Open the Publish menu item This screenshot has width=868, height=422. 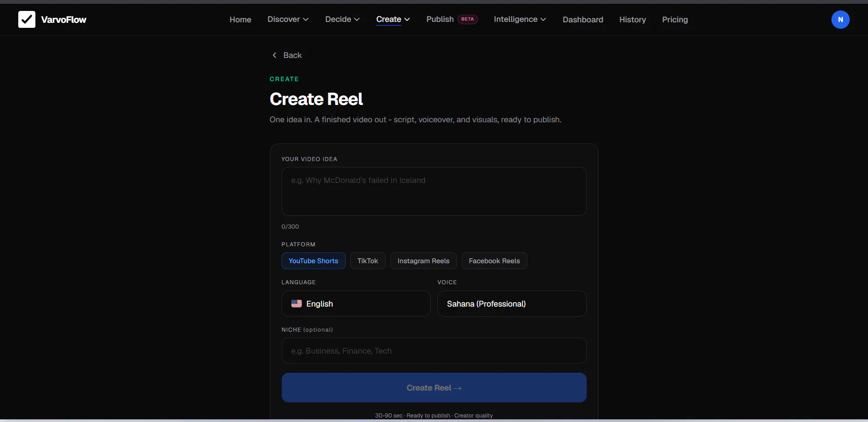[440, 19]
